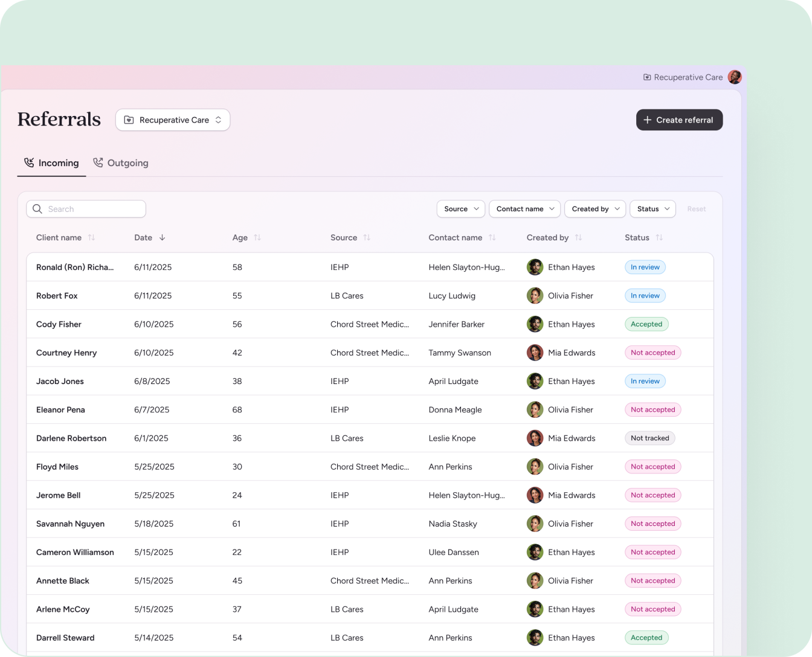This screenshot has height=657, width=812.
Task: Open the Status filter dropdown
Action: pyautogui.click(x=652, y=208)
